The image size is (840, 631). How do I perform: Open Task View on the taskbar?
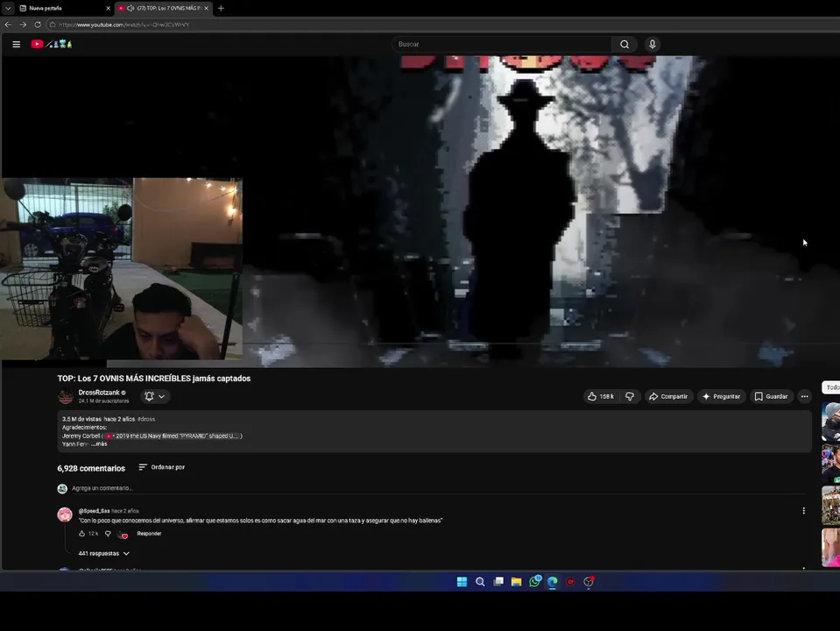pos(498,582)
